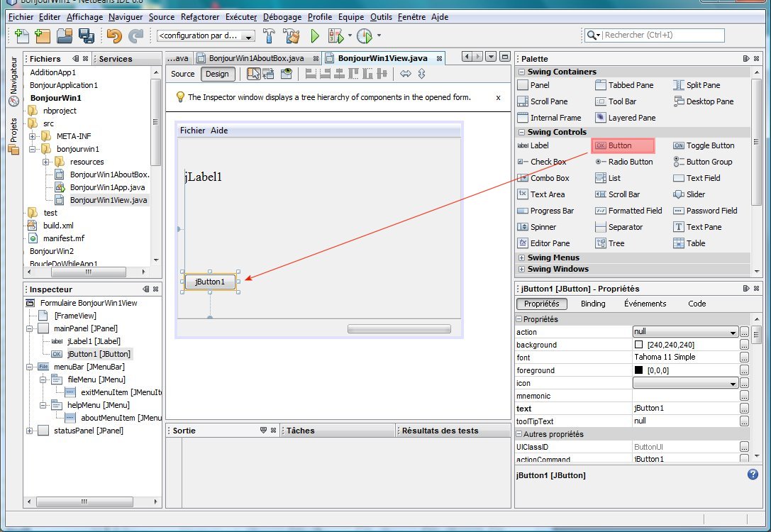Click the New Project toolbar icon
Screen dimensions: 771x532
coord(43,35)
